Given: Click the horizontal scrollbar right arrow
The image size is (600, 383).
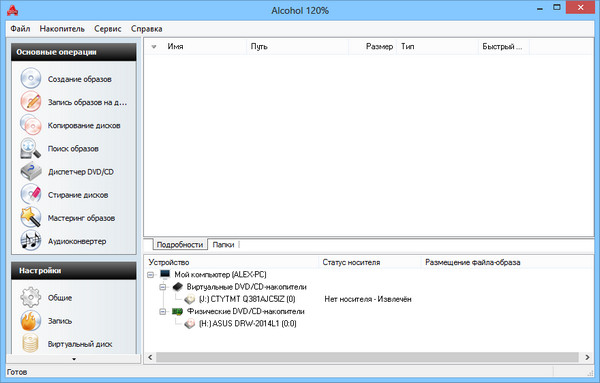Looking at the screenshot, I should point(587,357).
